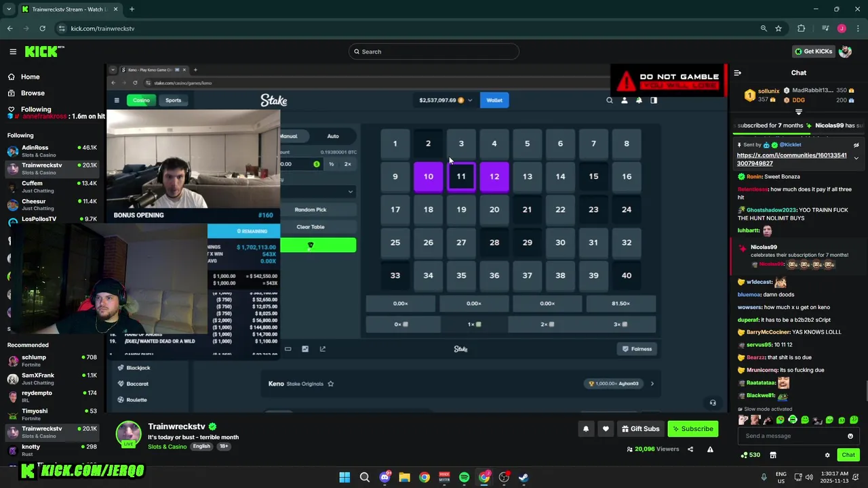Open Windows Start menu
The width and height of the screenshot is (868, 488).
(x=344, y=477)
